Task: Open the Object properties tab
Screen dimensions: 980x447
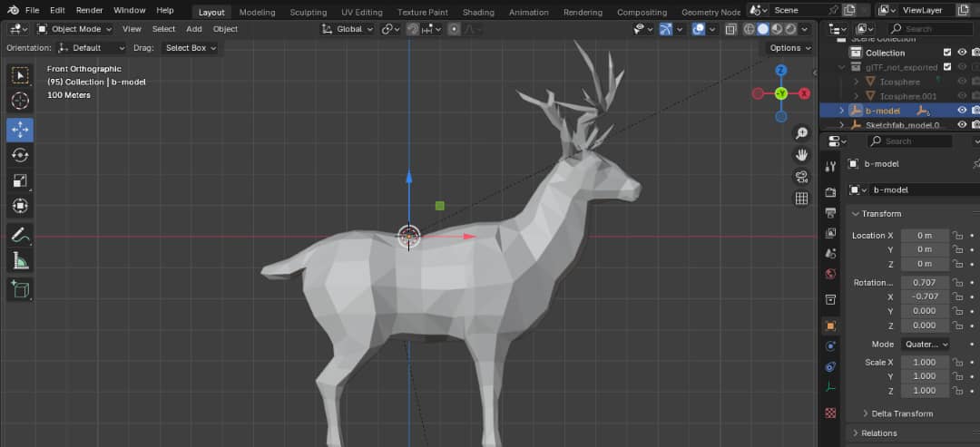Action: 830,326
